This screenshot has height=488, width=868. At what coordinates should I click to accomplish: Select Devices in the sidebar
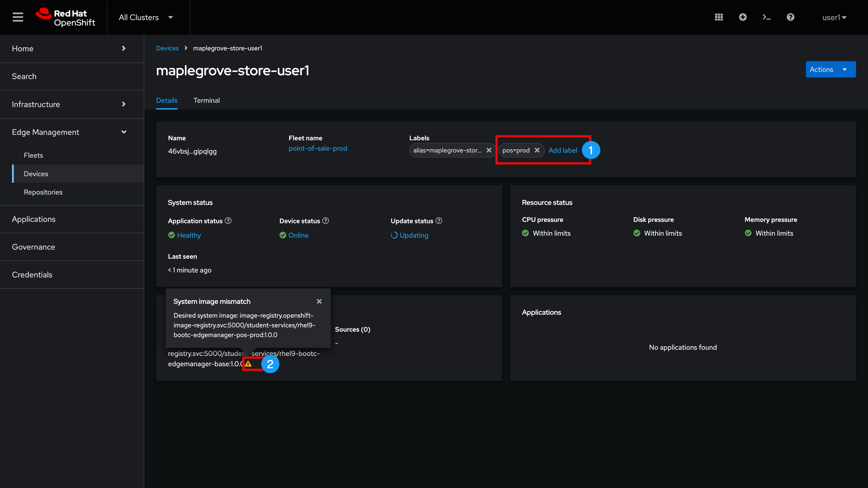(x=78, y=174)
